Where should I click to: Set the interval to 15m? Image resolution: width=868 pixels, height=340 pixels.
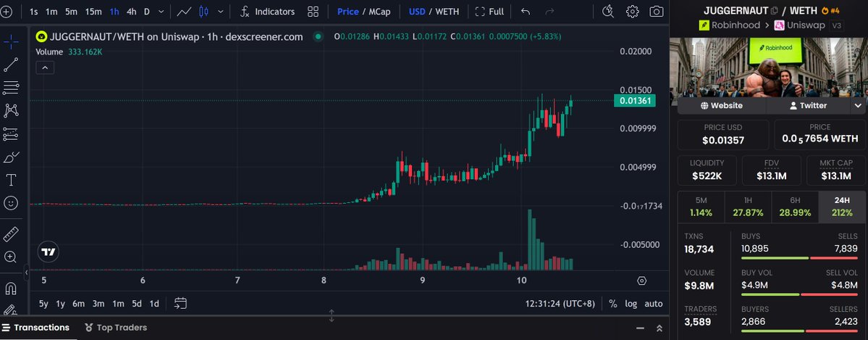tap(93, 12)
